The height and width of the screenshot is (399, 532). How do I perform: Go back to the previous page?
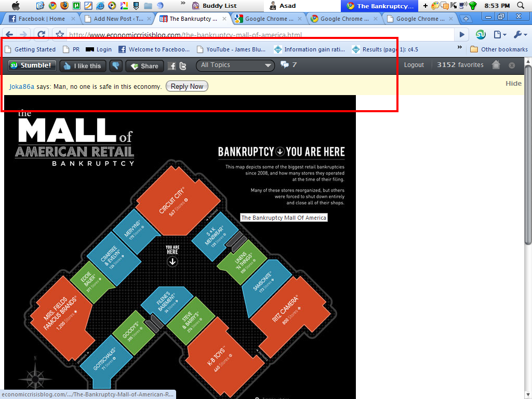point(9,34)
